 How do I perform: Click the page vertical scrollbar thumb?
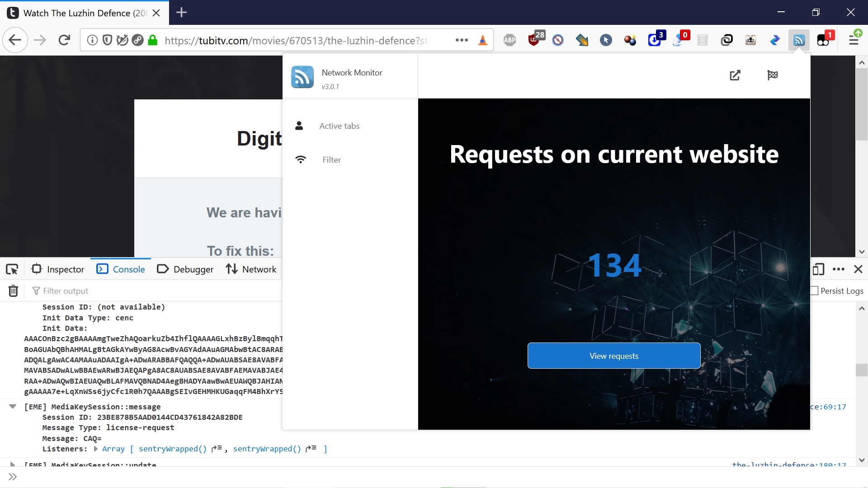pos(862,104)
